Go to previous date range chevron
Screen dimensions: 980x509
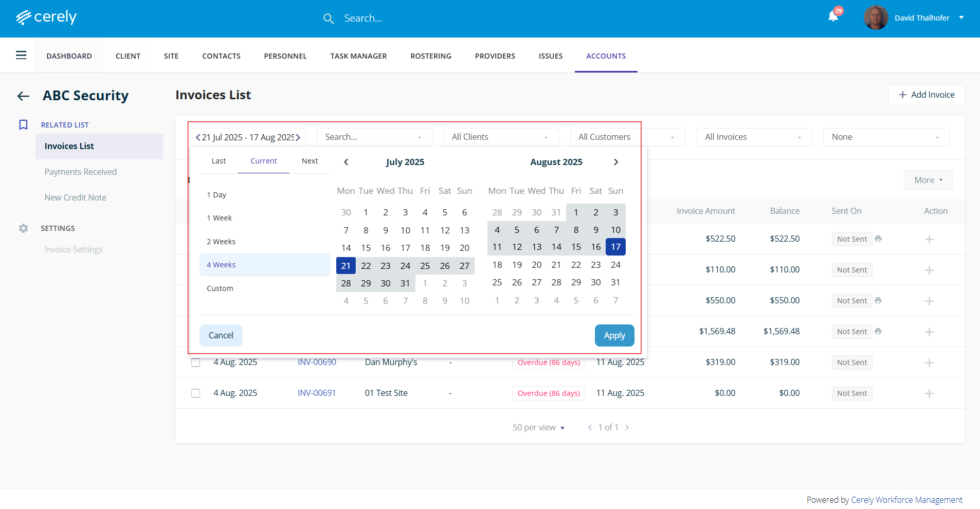pyautogui.click(x=198, y=137)
